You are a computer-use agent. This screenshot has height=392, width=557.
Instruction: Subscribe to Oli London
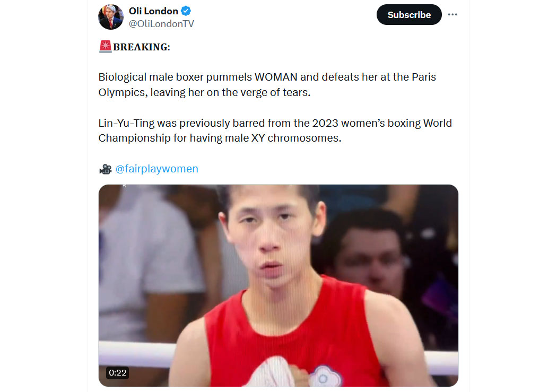pyautogui.click(x=409, y=14)
